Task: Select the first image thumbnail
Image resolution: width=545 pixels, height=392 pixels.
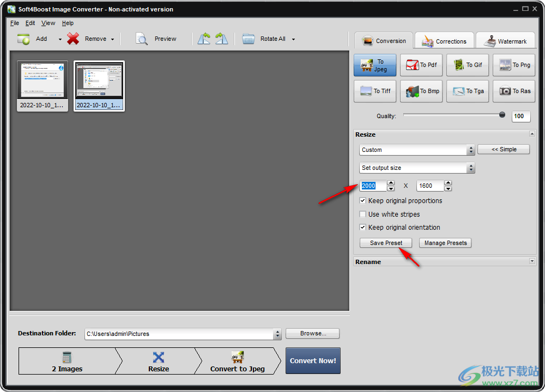Action: [x=43, y=86]
